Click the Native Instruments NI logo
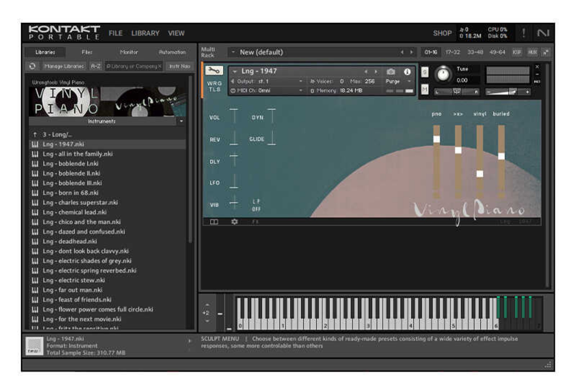Viewport: 576px width, 392px height. click(543, 33)
